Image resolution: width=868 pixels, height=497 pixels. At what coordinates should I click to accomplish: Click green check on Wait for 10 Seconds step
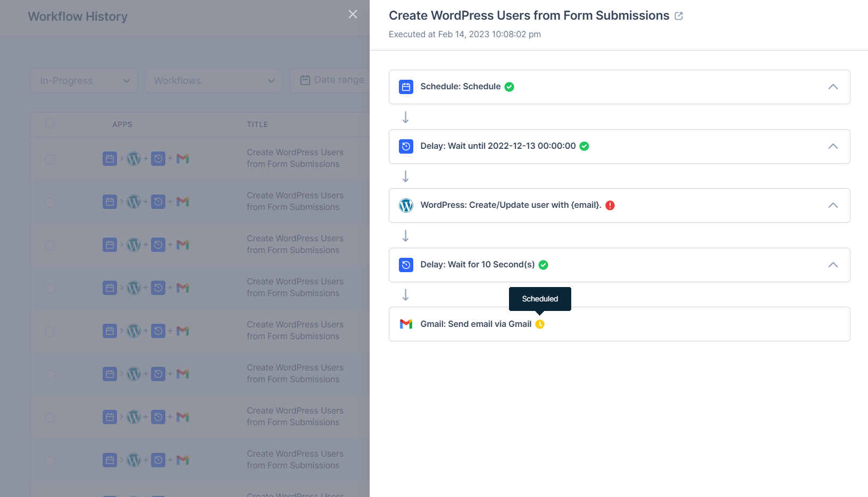[x=543, y=265]
